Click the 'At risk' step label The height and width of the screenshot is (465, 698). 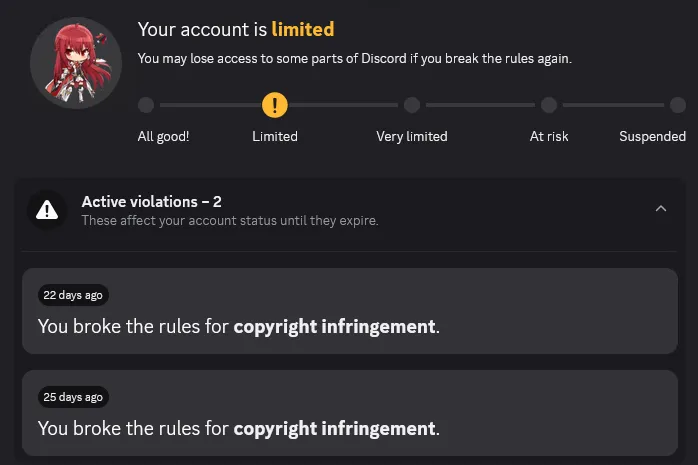click(549, 136)
